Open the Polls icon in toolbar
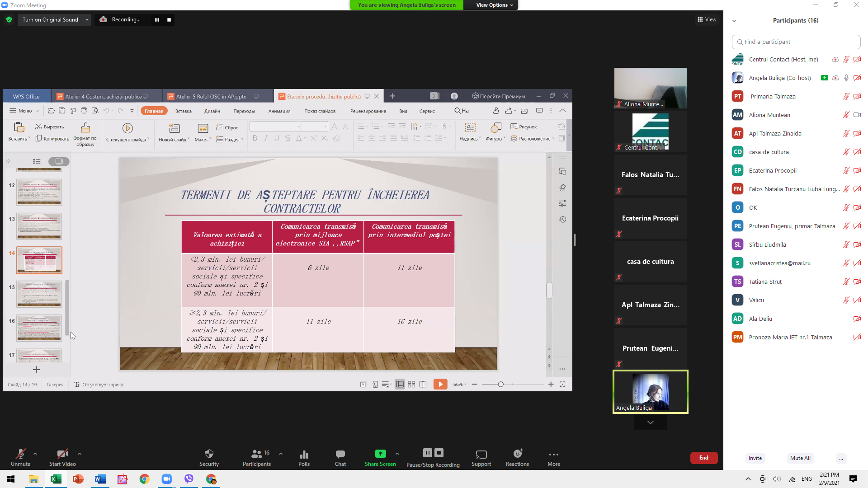Viewport: 868px width, 488px height. (304, 455)
